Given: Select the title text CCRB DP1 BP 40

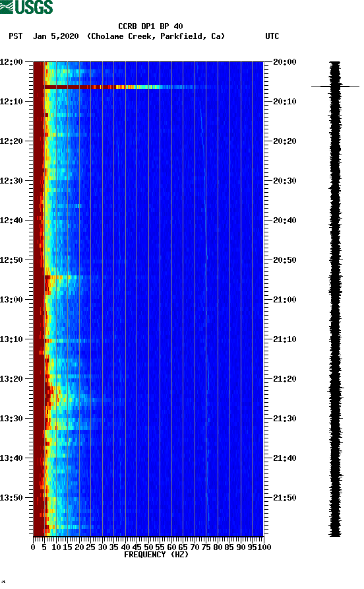Looking at the screenshot, I should click(150, 26).
